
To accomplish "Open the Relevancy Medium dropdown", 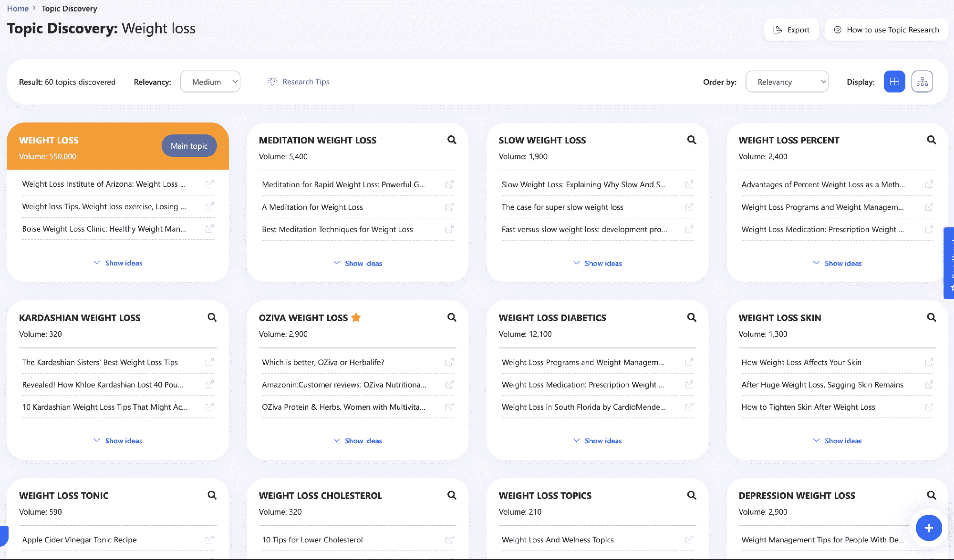I will coord(210,82).
